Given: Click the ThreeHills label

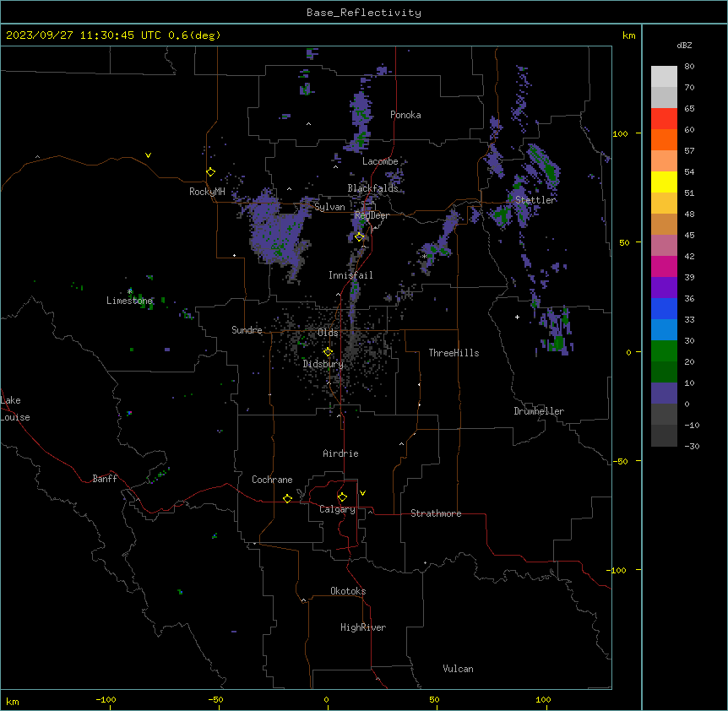Looking at the screenshot, I should click(454, 353).
